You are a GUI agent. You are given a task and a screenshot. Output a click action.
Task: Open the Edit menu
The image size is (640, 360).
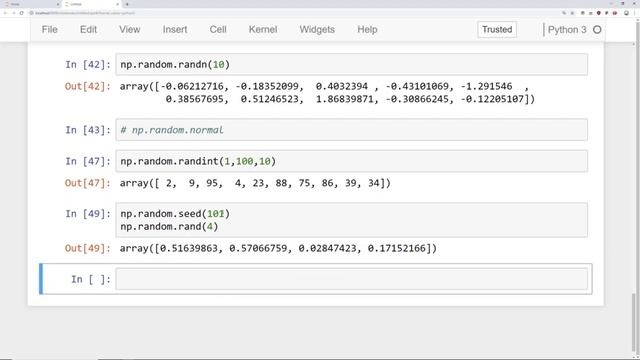pyautogui.click(x=88, y=29)
